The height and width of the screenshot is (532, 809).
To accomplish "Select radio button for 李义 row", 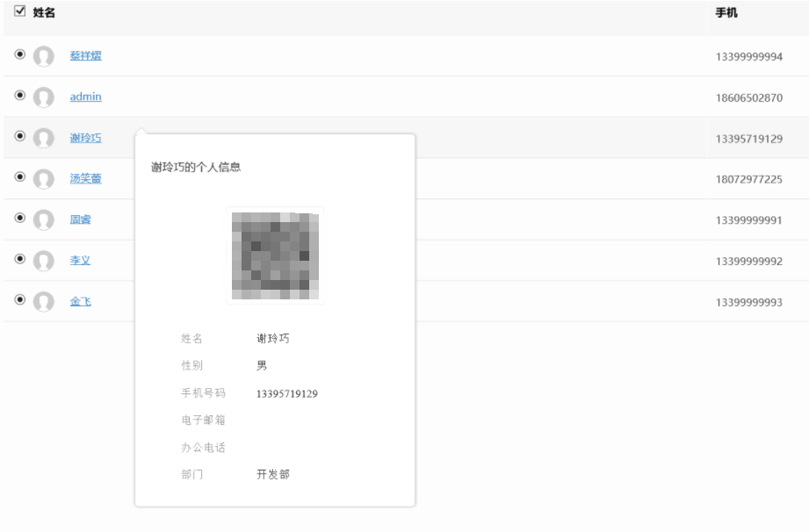I will tap(19, 259).
